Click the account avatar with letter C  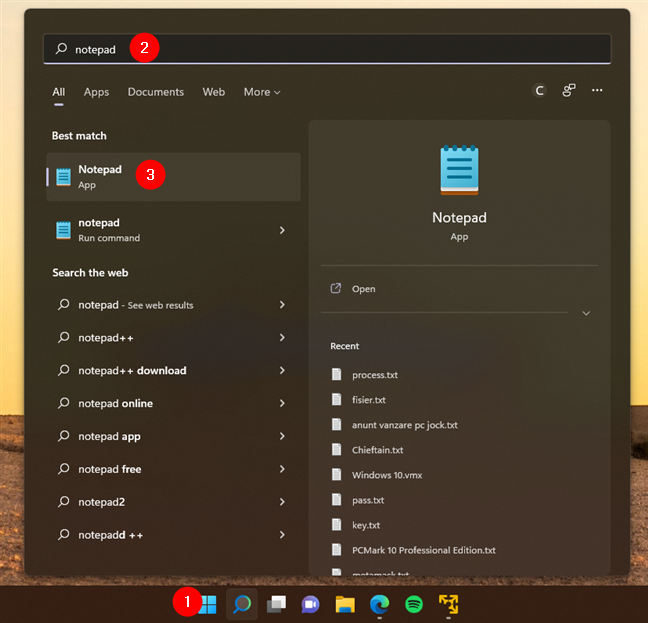click(539, 90)
